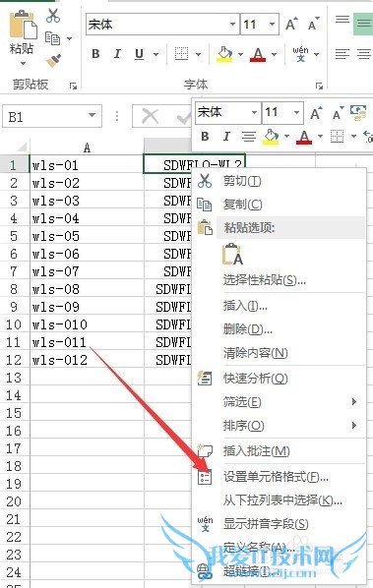373x588 pixels.
Task: Open Clipboard group dialog launcher
Action: tap(73, 86)
